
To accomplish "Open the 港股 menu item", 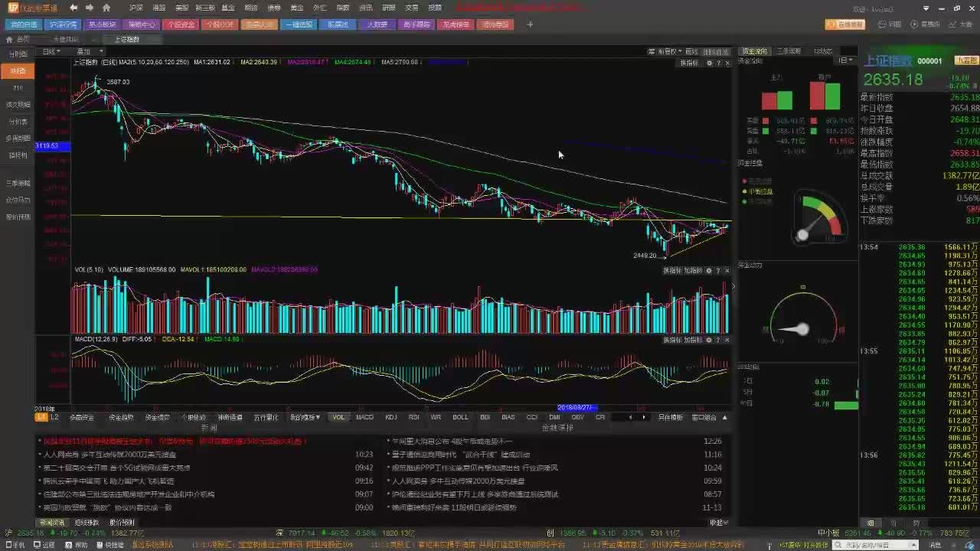I will [x=158, y=8].
